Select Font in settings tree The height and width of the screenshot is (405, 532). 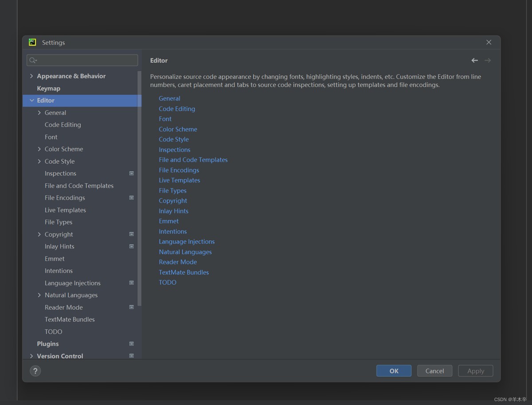51,137
